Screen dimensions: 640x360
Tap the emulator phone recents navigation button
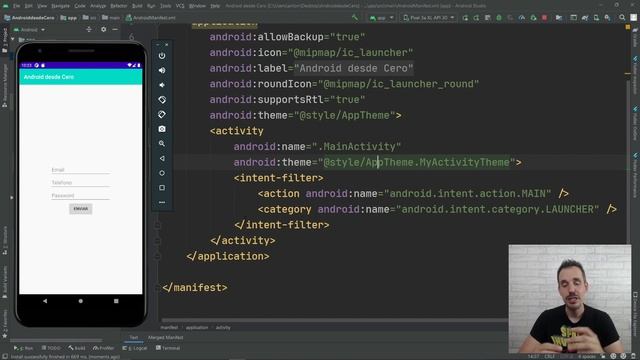116,301
